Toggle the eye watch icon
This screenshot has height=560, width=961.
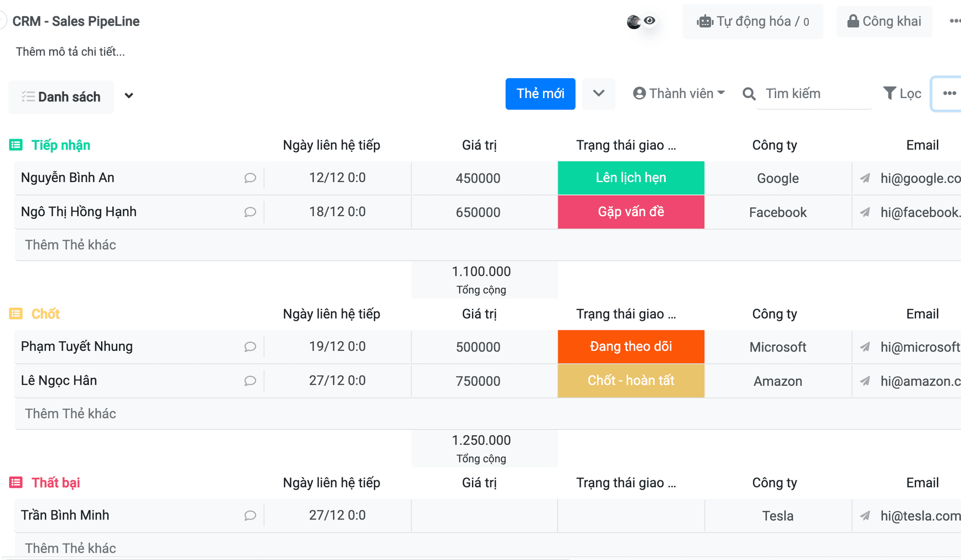click(650, 21)
